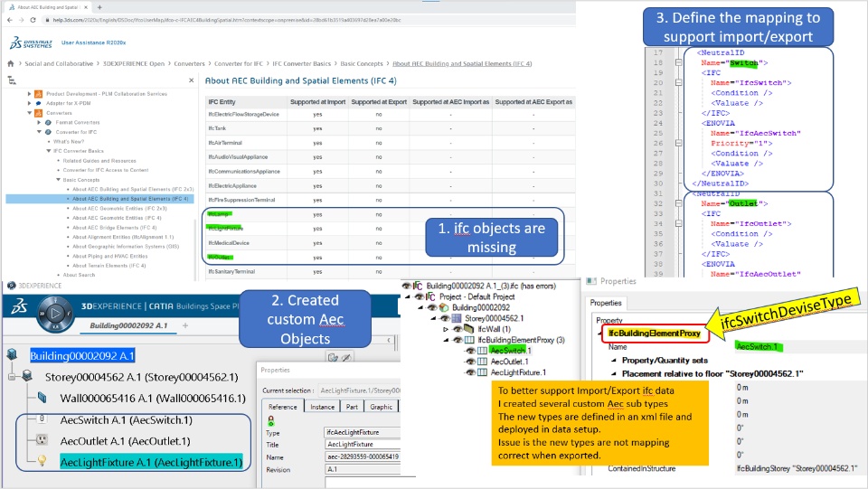Click the IFC file icon for Building00002092 A.1_(3).ifc
Image resolution: width=868 pixels, height=489 pixels.
pos(418,286)
